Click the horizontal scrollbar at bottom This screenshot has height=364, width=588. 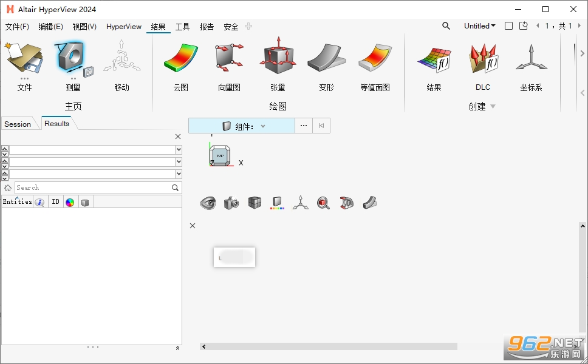coord(332,346)
